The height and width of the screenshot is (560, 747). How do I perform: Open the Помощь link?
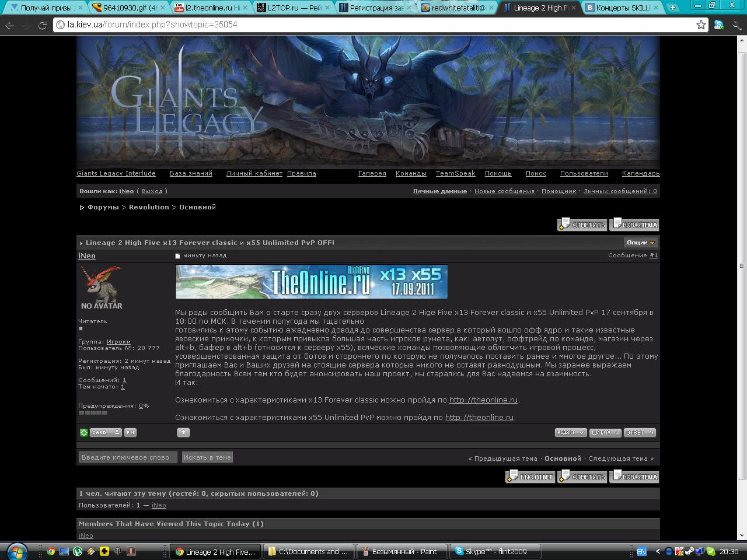[x=498, y=173]
